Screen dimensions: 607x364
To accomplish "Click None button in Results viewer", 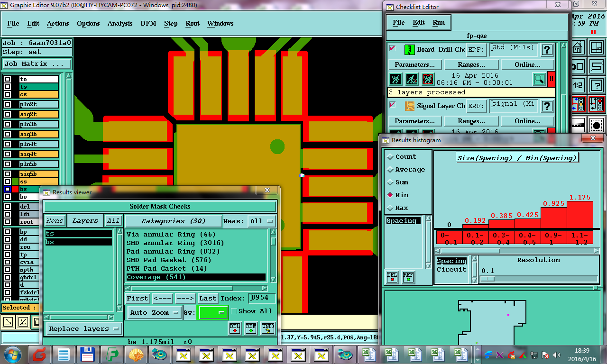I will [55, 221].
